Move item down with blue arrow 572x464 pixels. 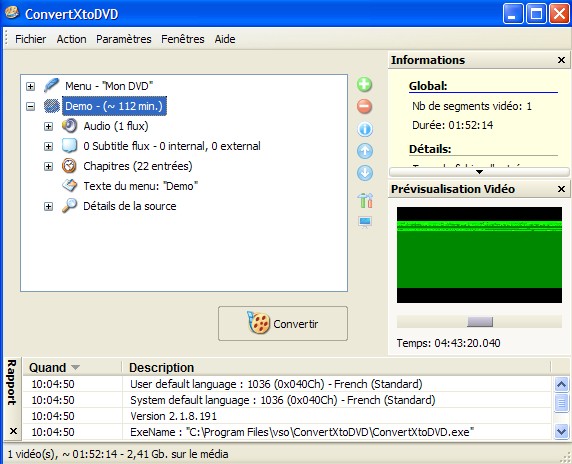pos(364,173)
